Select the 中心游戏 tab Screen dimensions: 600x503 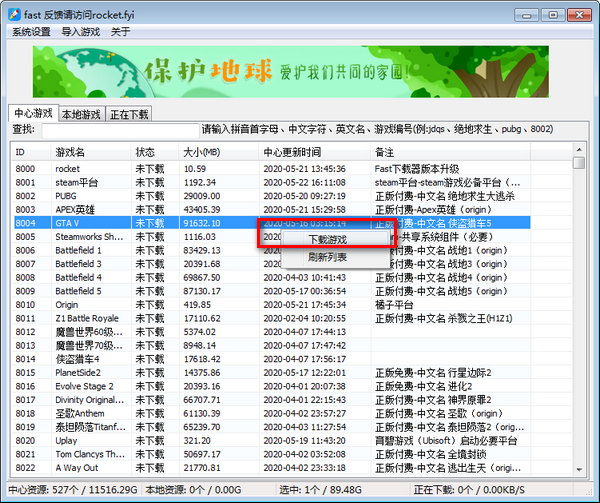[33, 113]
